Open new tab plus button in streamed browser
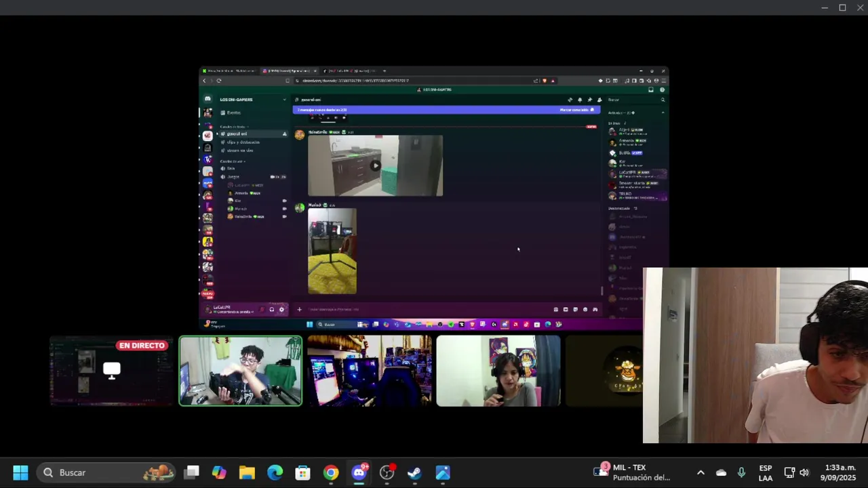868x488 pixels. [x=384, y=70]
